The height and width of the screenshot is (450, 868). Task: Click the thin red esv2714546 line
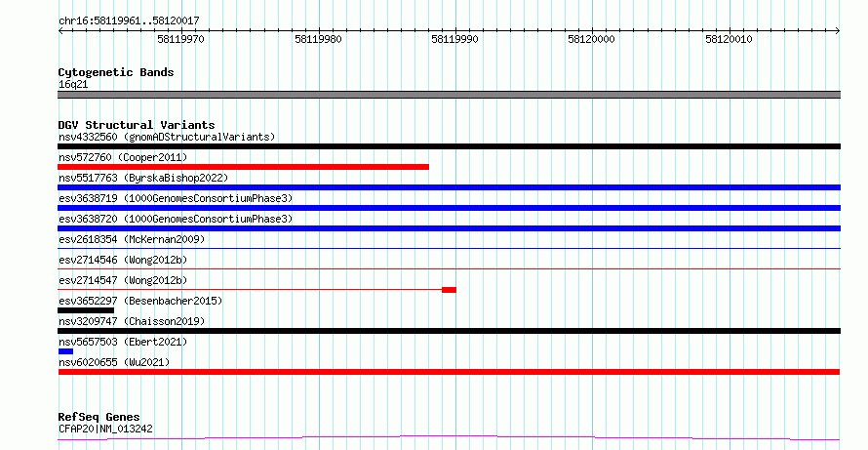449,268
